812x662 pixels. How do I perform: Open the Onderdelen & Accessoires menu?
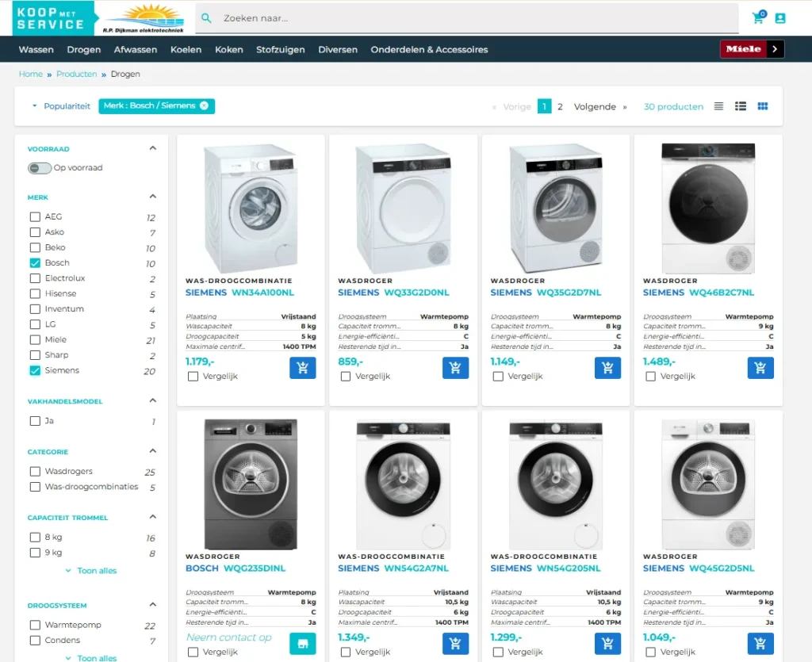[429, 50]
